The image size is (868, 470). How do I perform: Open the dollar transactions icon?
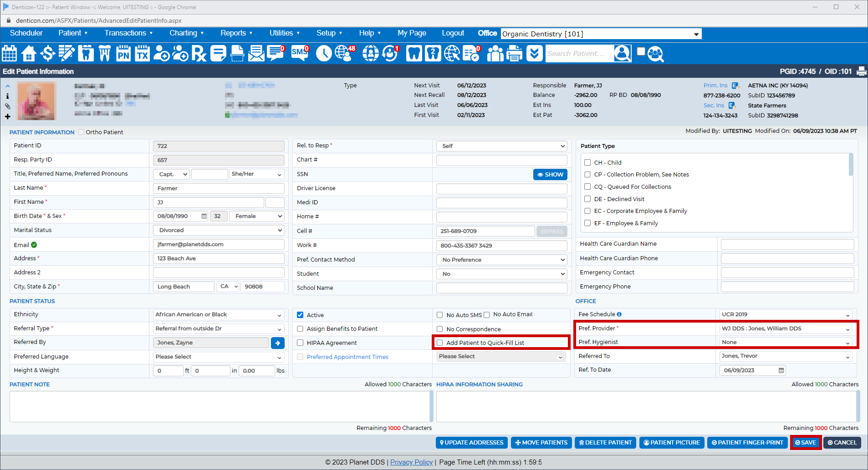pos(47,54)
